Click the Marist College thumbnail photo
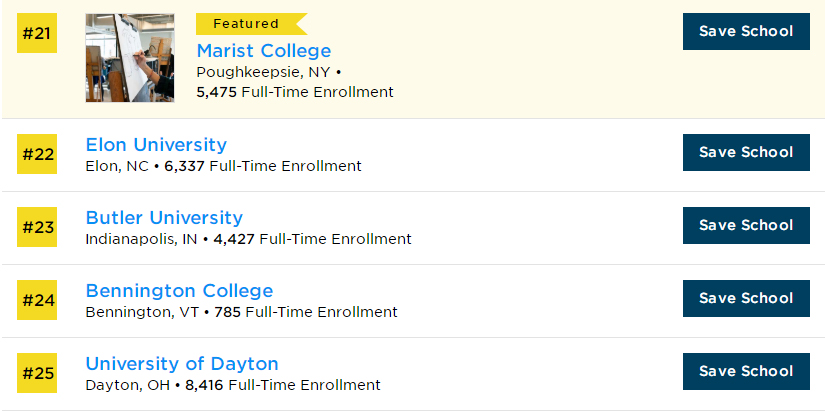 (130, 58)
